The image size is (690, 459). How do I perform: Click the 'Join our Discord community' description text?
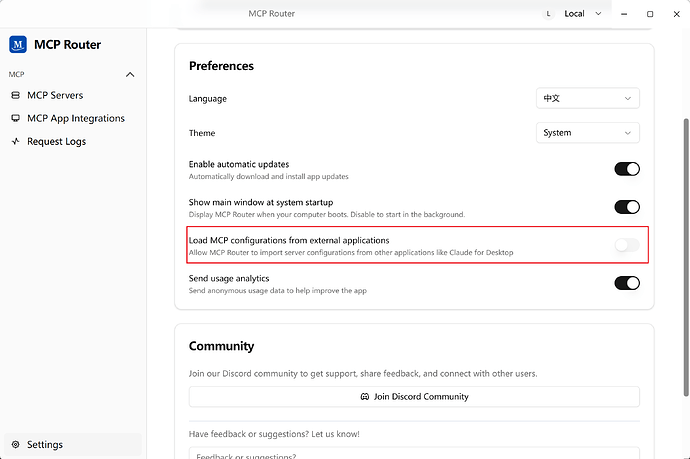363,373
